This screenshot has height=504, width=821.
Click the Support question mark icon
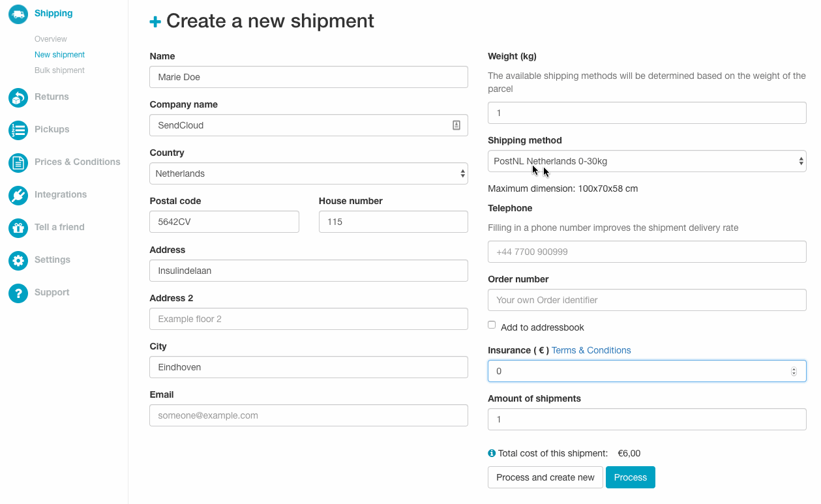[x=18, y=293]
